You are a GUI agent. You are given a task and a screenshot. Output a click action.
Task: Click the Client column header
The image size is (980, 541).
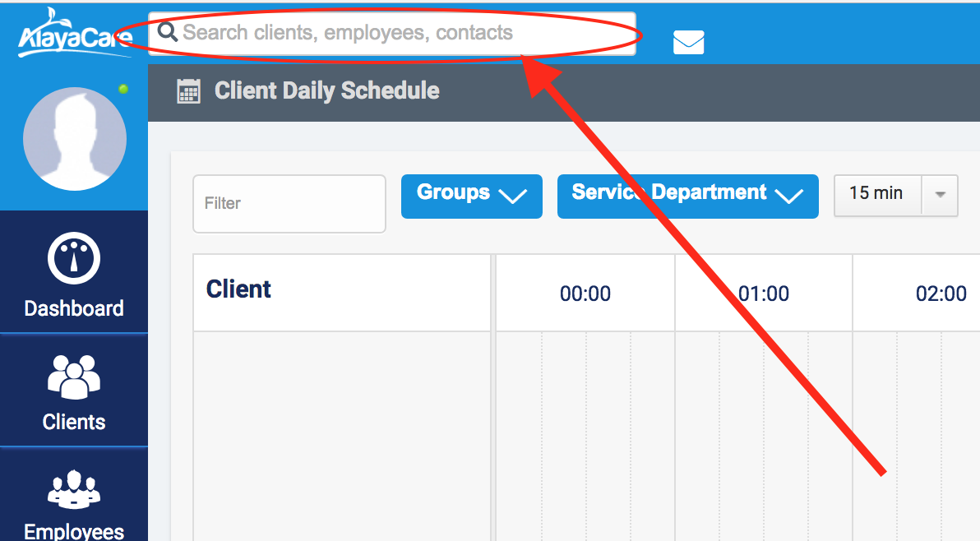[x=238, y=289]
